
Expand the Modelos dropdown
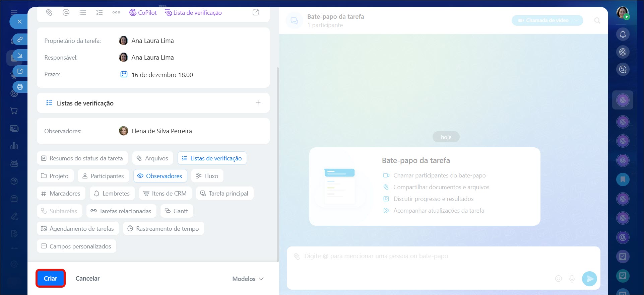point(248,279)
